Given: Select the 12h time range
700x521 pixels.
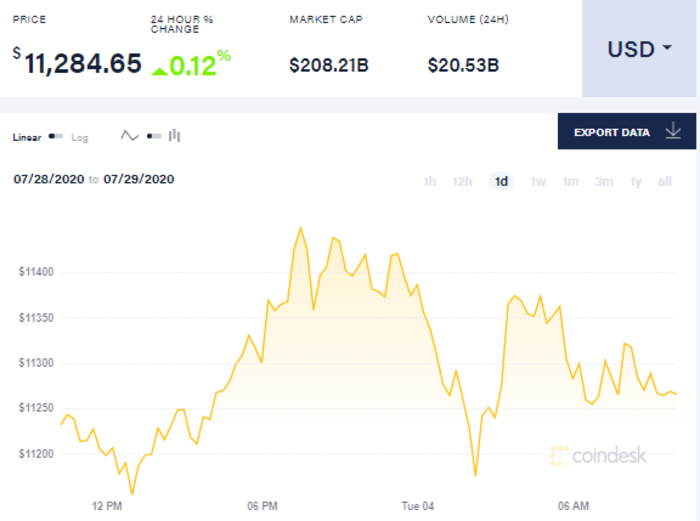Looking at the screenshot, I should (462, 181).
